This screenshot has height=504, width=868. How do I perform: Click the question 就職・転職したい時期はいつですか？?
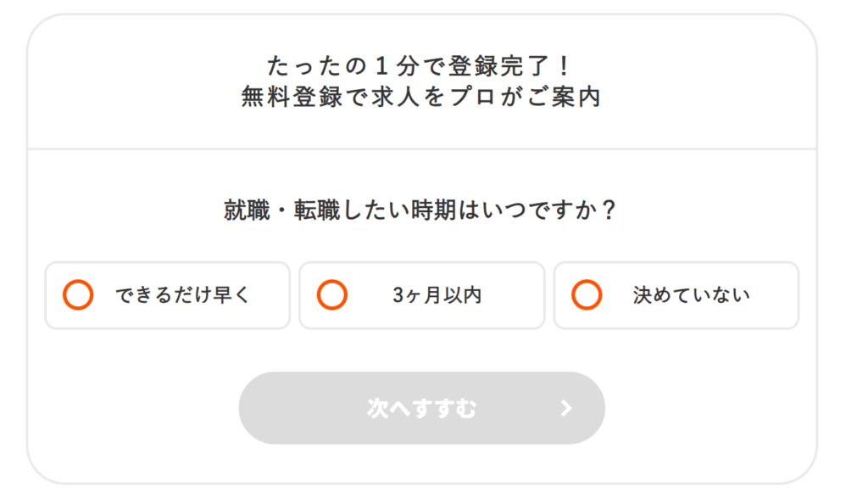421,210
